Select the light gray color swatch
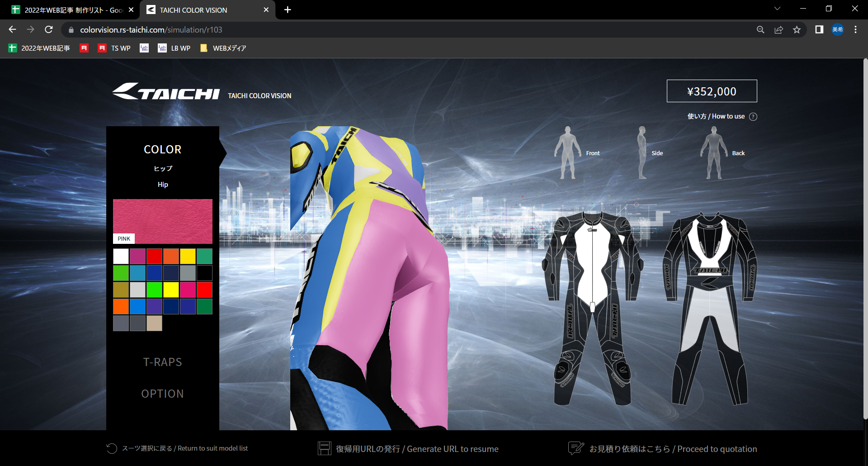This screenshot has height=466, width=868. (x=137, y=290)
